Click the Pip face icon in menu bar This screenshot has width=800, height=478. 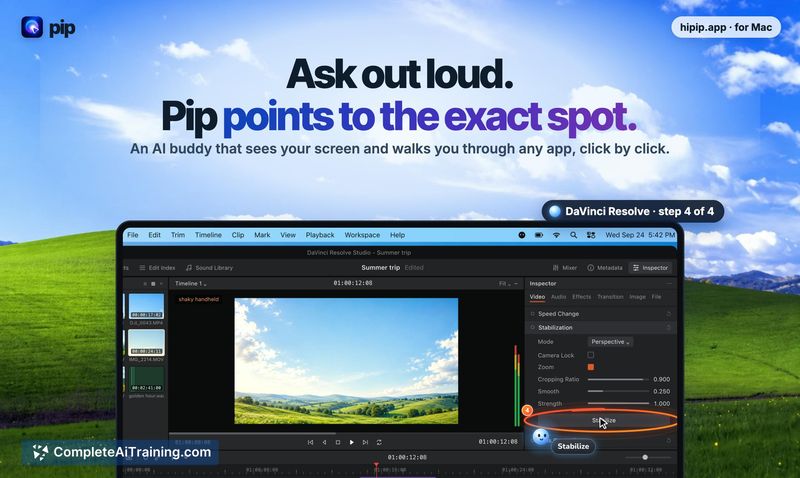pyautogui.click(x=521, y=235)
